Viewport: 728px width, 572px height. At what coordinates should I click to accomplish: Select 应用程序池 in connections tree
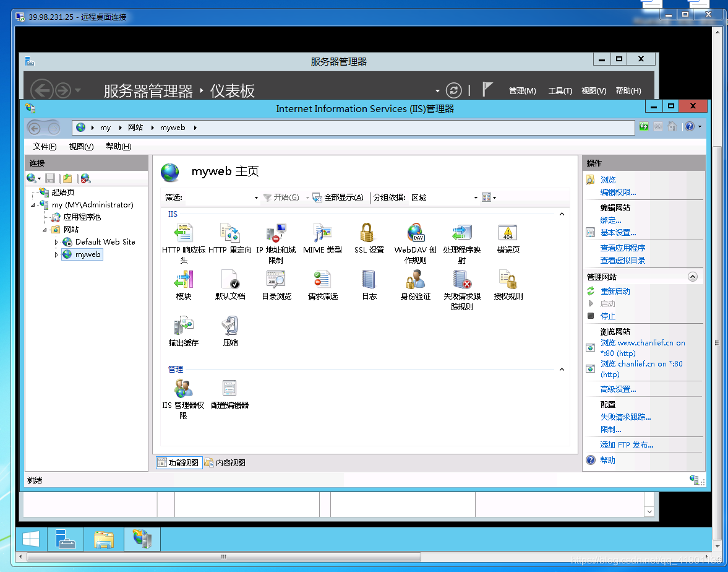tap(82, 217)
